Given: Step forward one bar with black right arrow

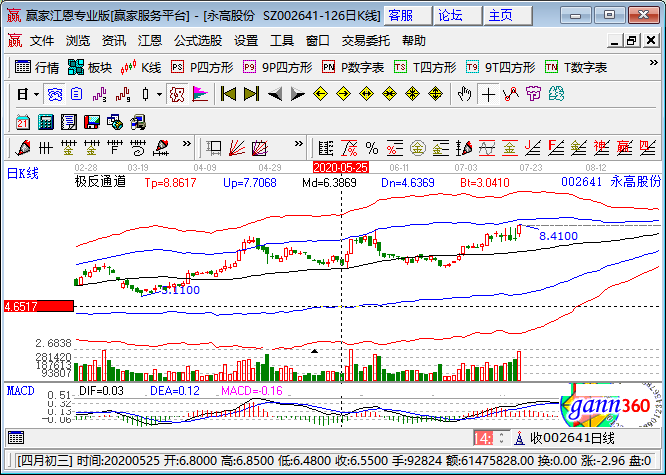Looking at the screenshot, I should (298, 94).
